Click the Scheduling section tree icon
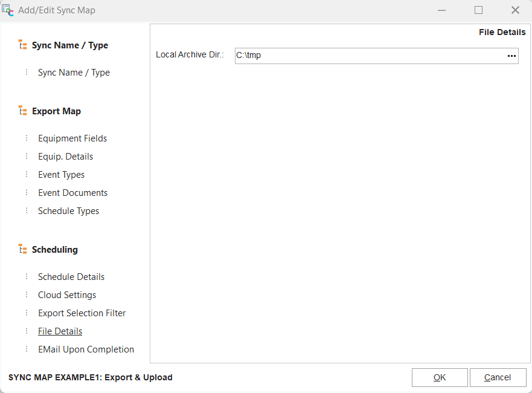This screenshot has width=532, height=393. 23,250
